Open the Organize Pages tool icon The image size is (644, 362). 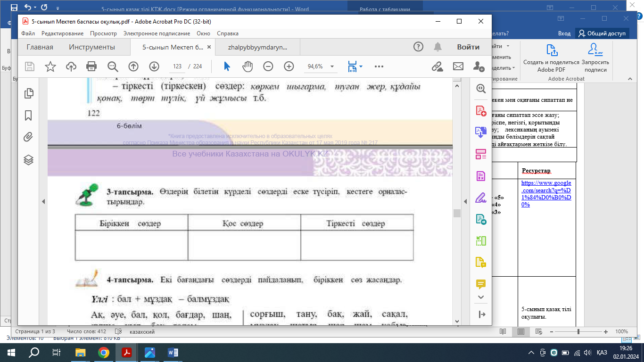coord(481,154)
